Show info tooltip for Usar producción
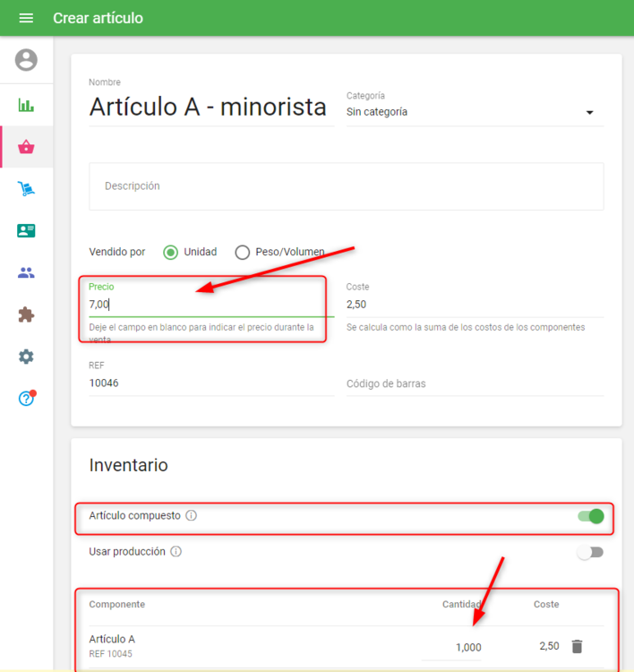The height and width of the screenshot is (672, 634). 176,552
